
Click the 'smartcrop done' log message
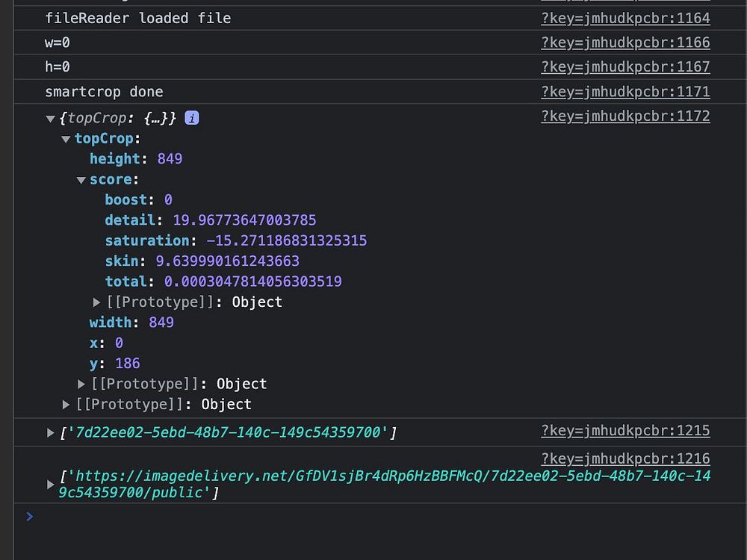[104, 91]
